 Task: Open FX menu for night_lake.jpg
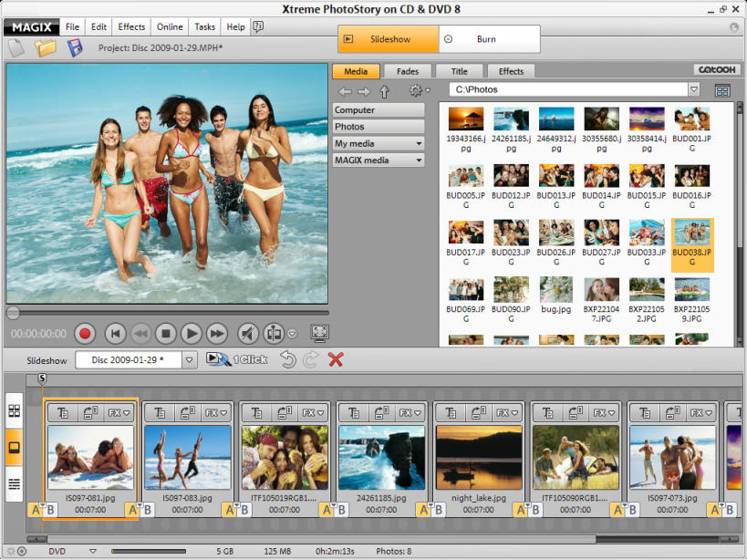click(x=507, y=413)
